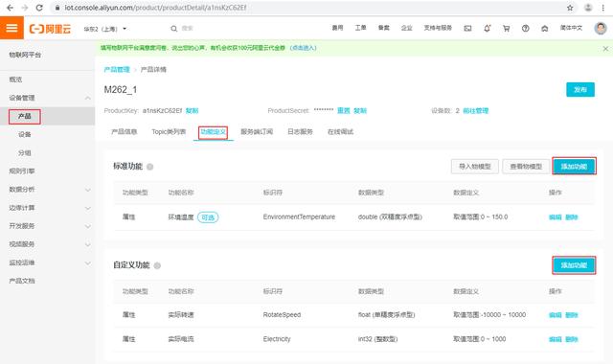Screen dimensions: 613x364
Task: Switch to the 产品信息 tab
Action: pos(124,132)
